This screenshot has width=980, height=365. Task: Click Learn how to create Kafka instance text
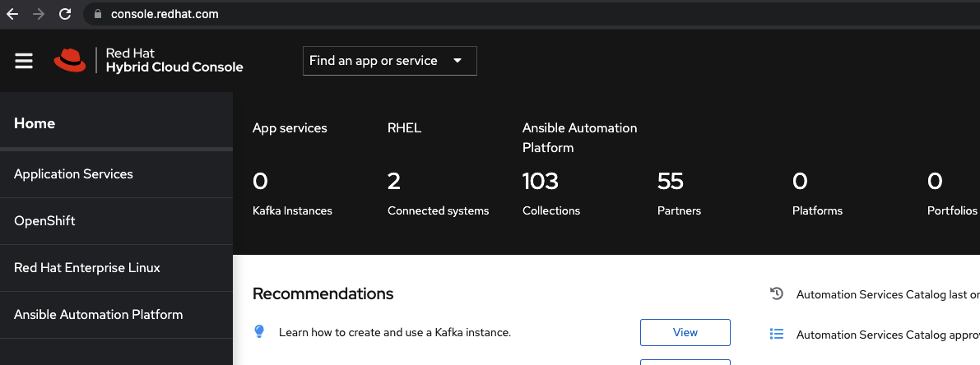pyautogui.click(x=395, y=333)
